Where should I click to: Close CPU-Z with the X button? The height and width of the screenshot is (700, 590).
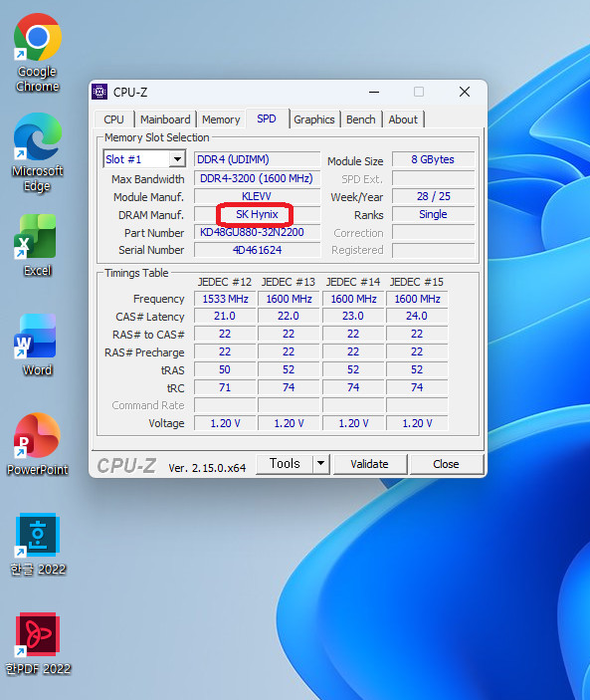click(x=465, y=92)
